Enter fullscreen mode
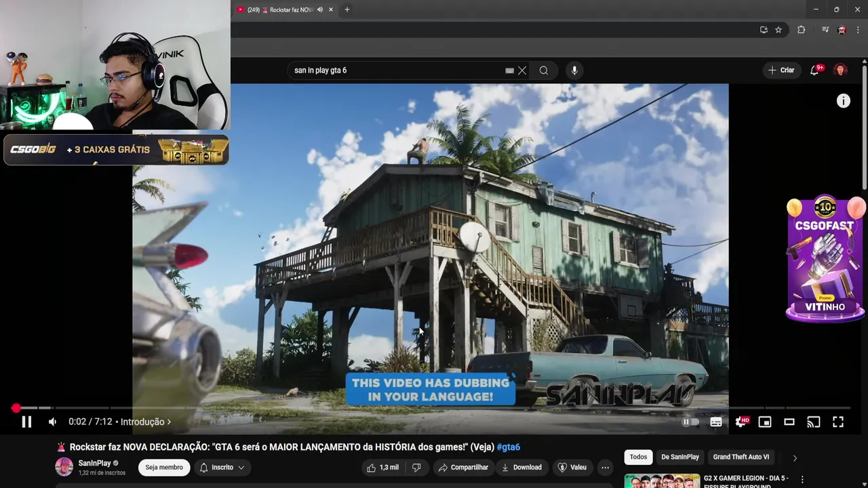 click(x=838, y=422)
